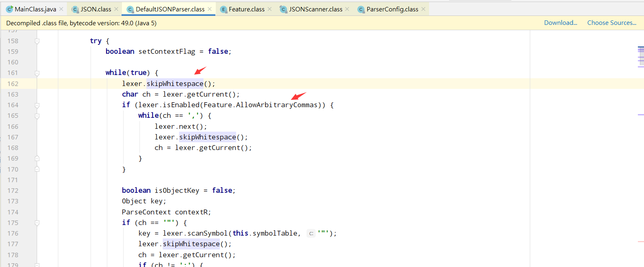Click skipWhitespace on line 167
The height and width of the screenshot is (267, 644).
[208, 137]
